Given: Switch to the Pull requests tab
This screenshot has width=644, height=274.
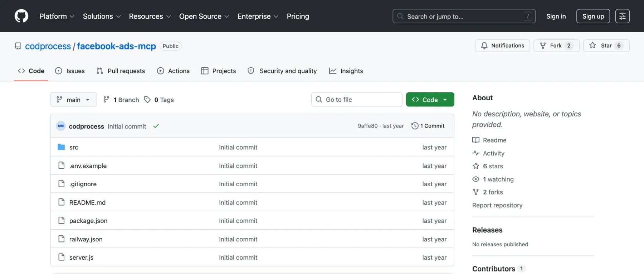Looking at the screenshot, I should (x=121, y=71).
